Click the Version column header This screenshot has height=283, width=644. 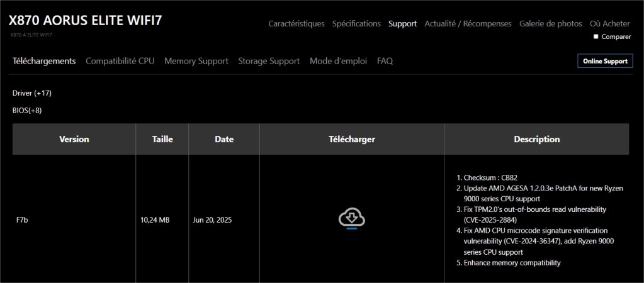(74, 139)
